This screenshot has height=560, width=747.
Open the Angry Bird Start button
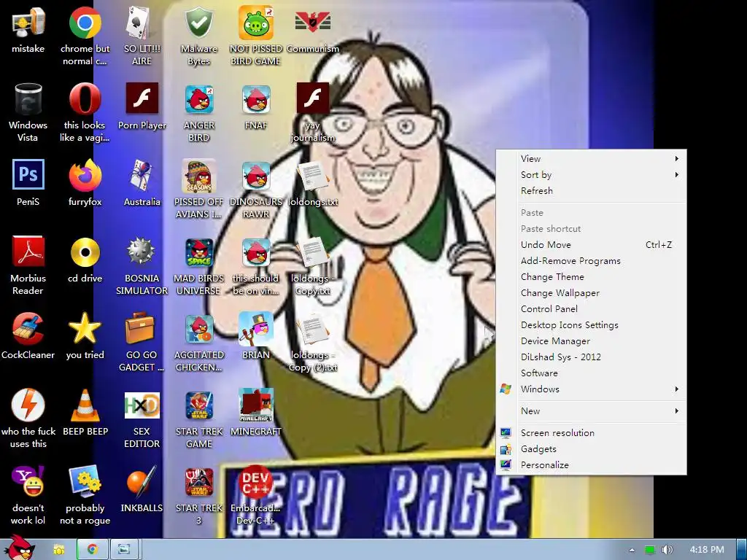[x=19, y=548]
